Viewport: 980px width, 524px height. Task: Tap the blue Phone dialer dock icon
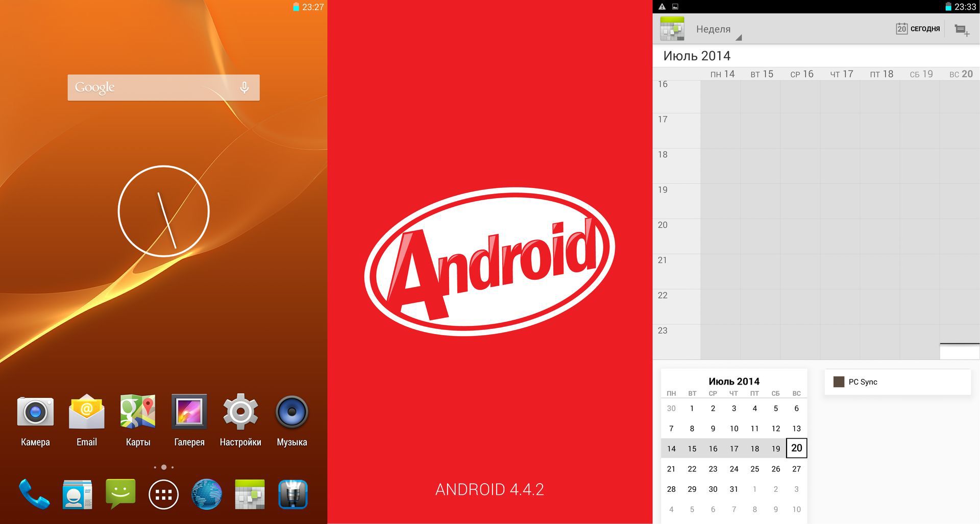pos(34,494)
